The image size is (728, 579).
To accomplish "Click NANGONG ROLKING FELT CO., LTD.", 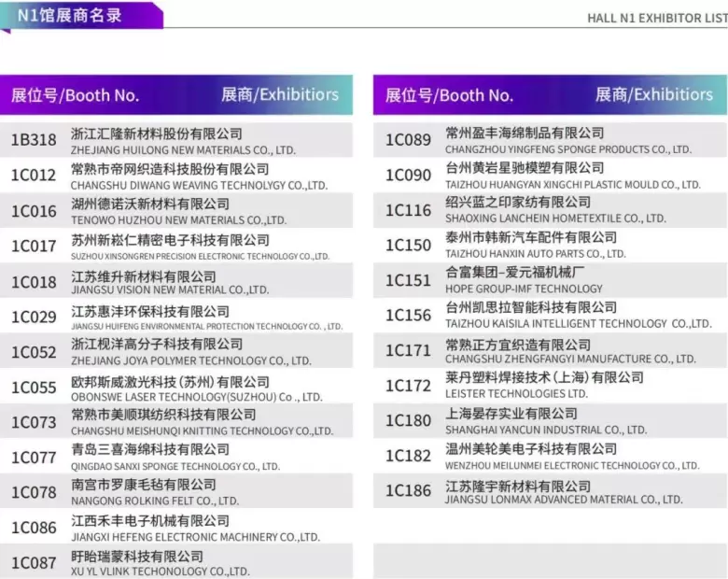I will 155,501.
